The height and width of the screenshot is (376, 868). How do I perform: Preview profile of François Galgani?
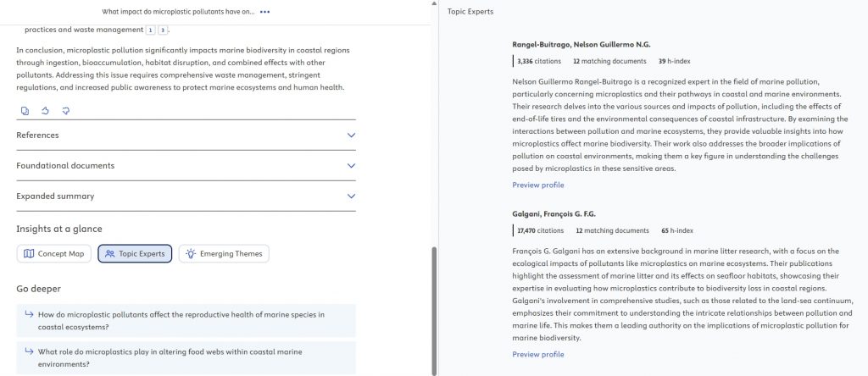[537, 354]
